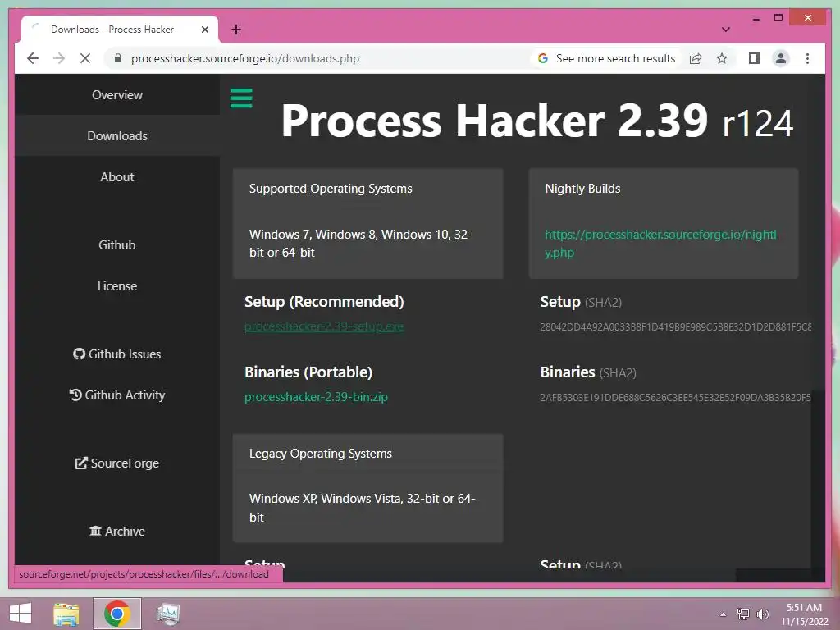Open the Github sidebar link
840x630 pixels.
pos(116,244)
